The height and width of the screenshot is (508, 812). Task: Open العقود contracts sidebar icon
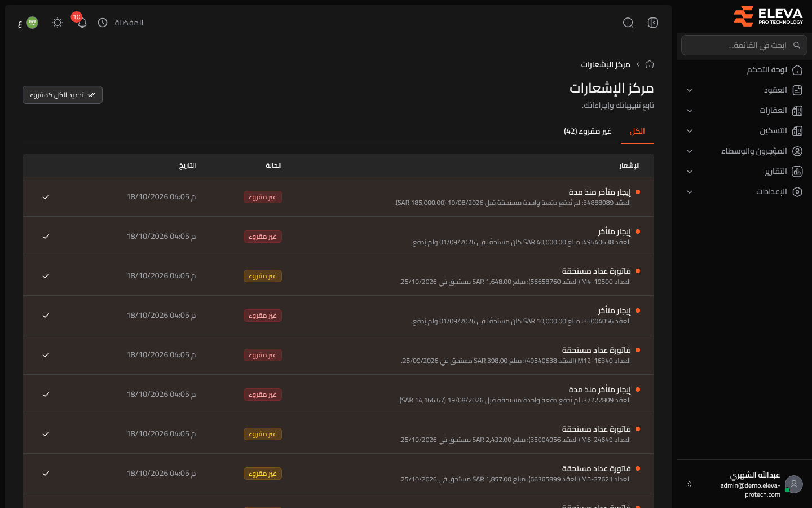tap(797, 90)
